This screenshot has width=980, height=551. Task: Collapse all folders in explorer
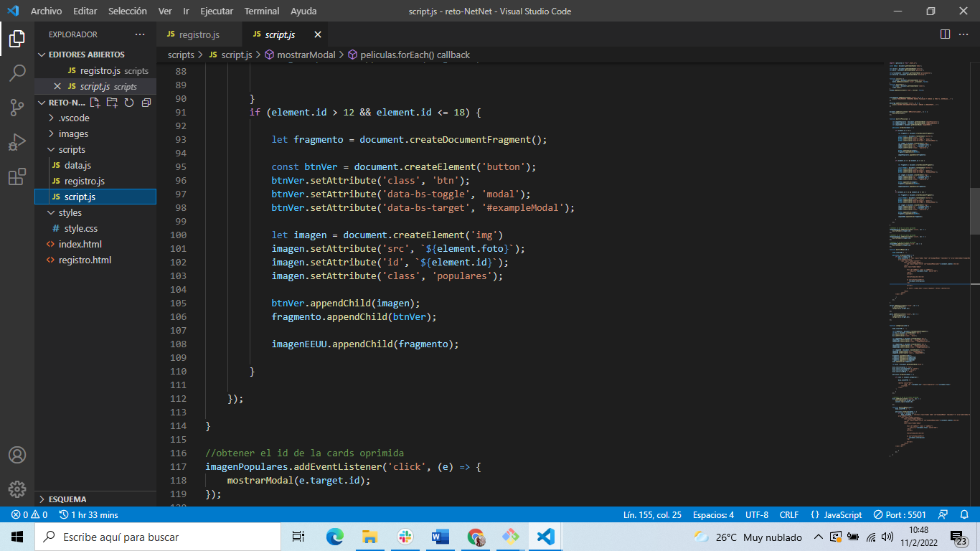[146, 103]
